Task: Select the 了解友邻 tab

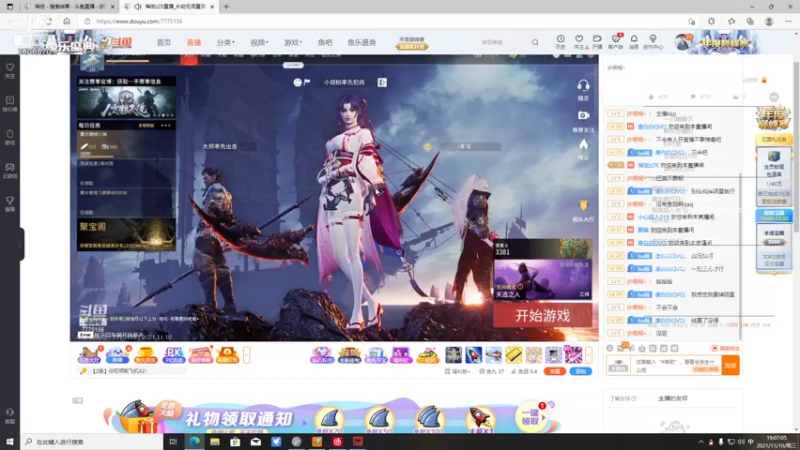Action: tap(623, 398)
